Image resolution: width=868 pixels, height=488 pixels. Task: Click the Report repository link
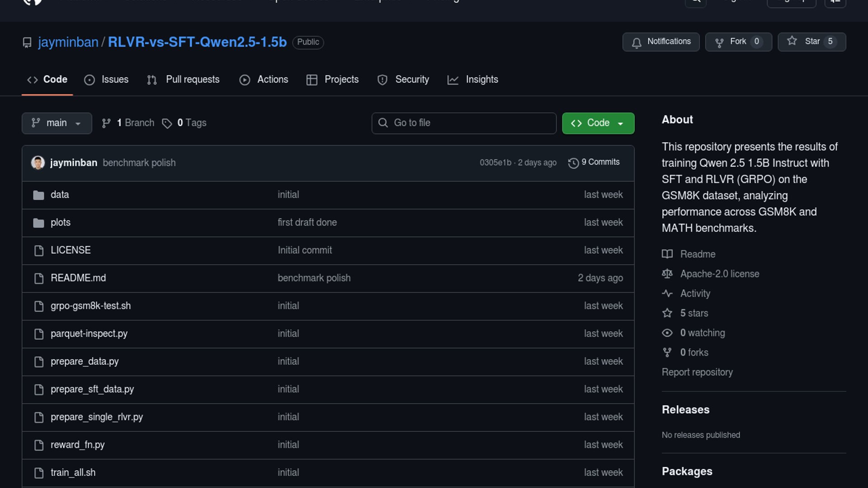[697, 372]
